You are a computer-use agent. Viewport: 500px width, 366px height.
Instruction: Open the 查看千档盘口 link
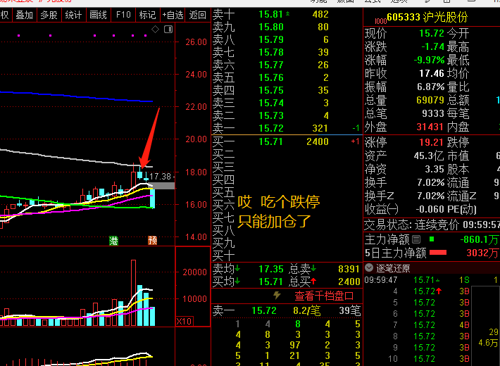click(324, 296)
